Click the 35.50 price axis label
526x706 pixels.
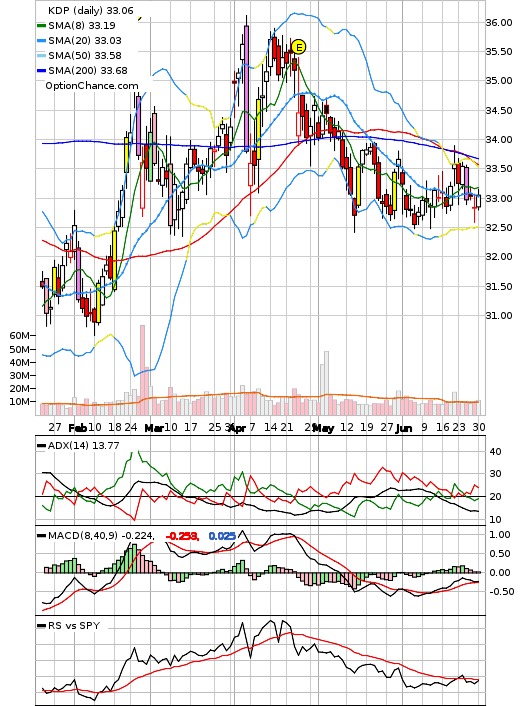[499, 52]
